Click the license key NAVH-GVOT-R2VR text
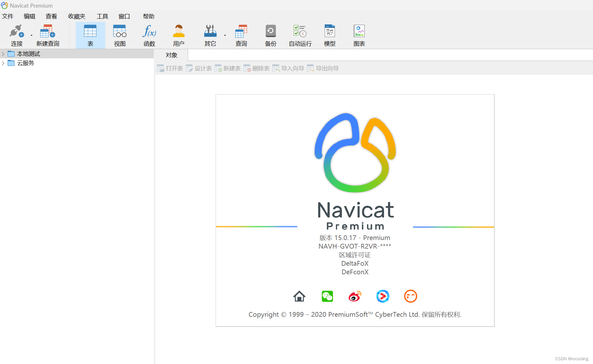The height and width of the screenshot is (364, 593). point(355,246)
